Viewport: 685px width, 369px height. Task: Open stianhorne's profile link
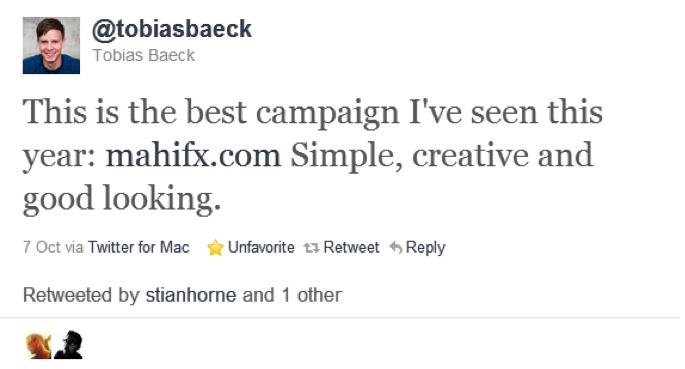pyautogui.click(x=191, y=295)
